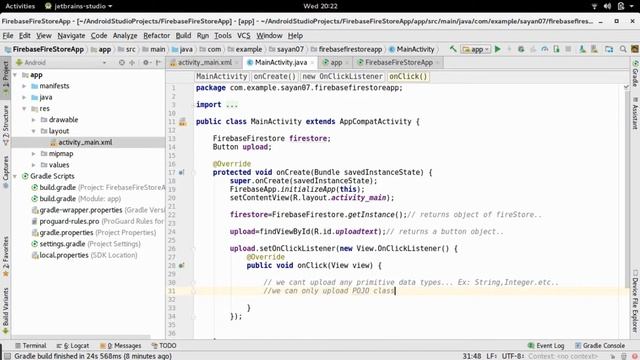Click the Make Project hammer icon
Viewport: 640px width, 360px height.
pos(453,49)
